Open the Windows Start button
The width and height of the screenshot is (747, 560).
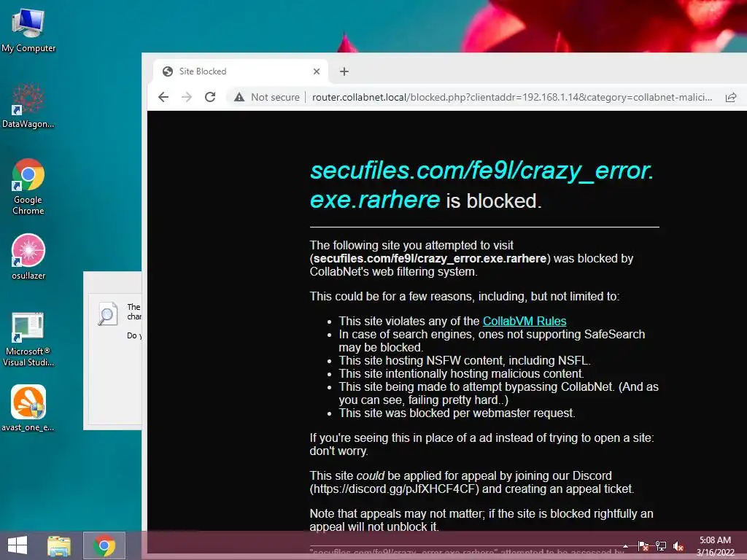pos(18,545)
